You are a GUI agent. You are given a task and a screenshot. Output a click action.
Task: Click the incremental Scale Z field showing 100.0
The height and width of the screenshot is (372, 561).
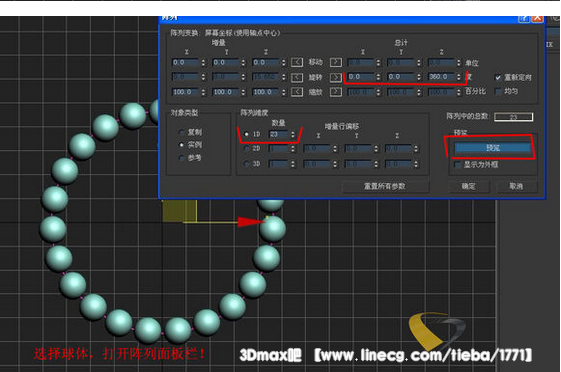[x=265, y=92]
